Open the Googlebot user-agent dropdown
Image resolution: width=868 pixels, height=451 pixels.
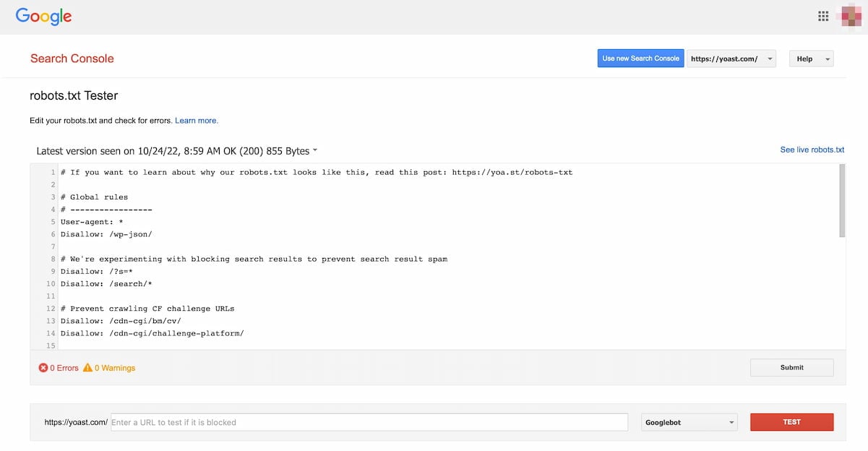coord(689,422)
